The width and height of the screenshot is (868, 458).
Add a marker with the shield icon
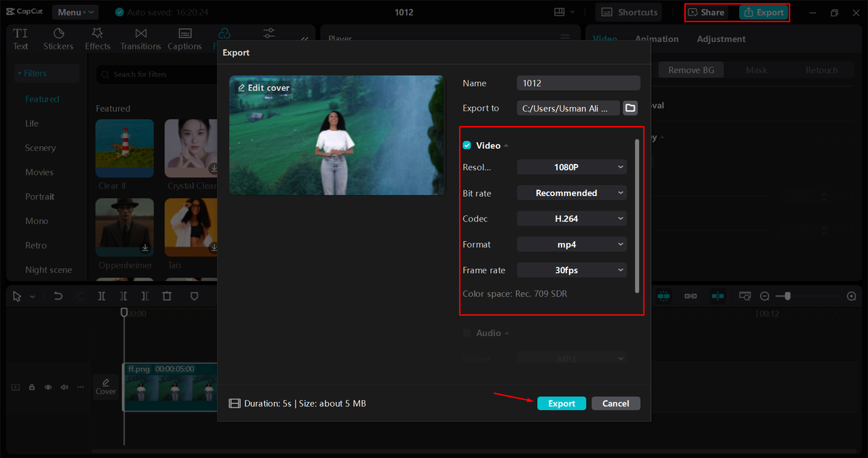pyautogui.click(x=194, y=296)
